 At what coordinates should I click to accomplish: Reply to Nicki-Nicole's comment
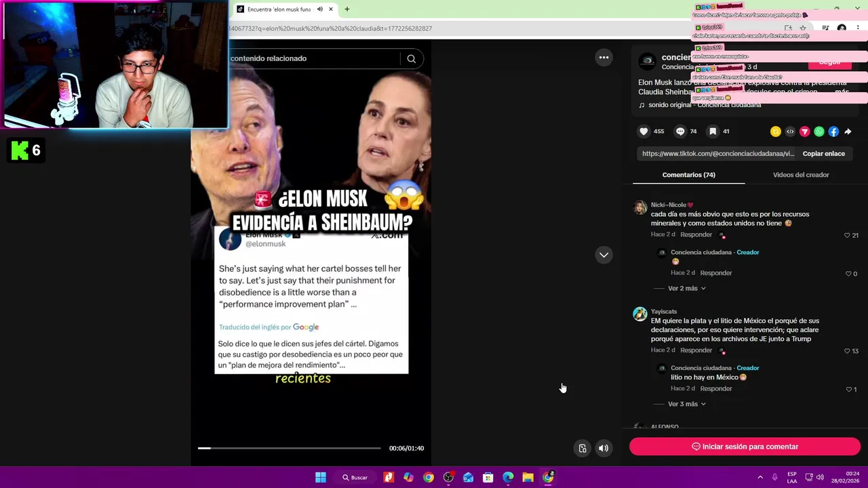point(696,235)
